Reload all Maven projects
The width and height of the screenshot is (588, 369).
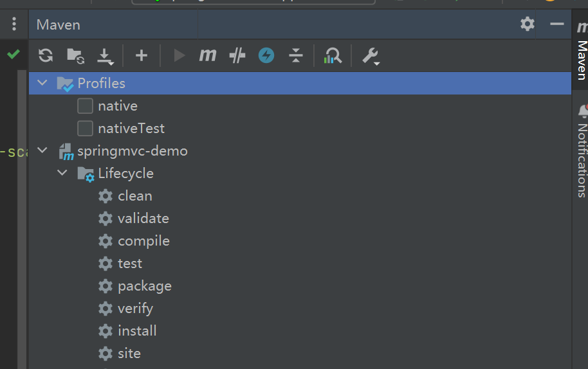[46, 56]
